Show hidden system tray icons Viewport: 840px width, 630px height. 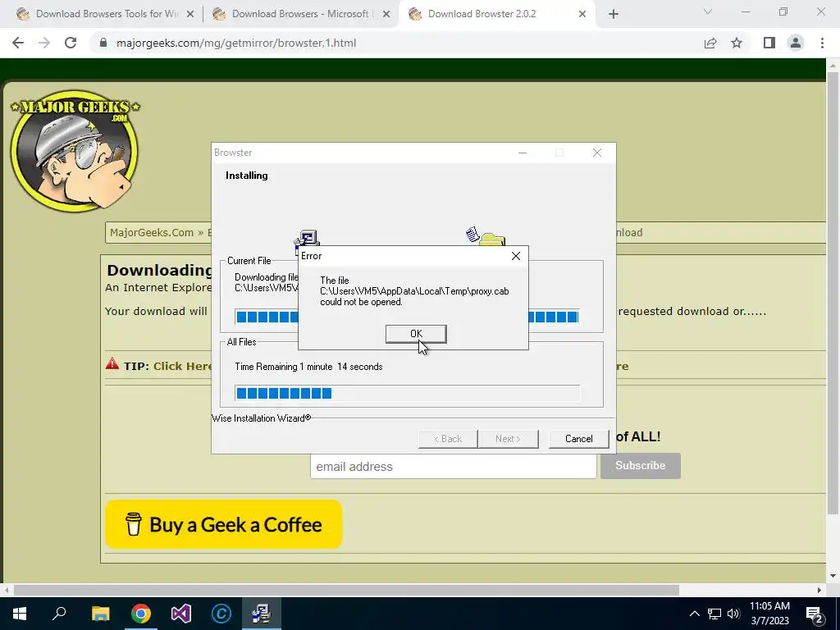694,614
